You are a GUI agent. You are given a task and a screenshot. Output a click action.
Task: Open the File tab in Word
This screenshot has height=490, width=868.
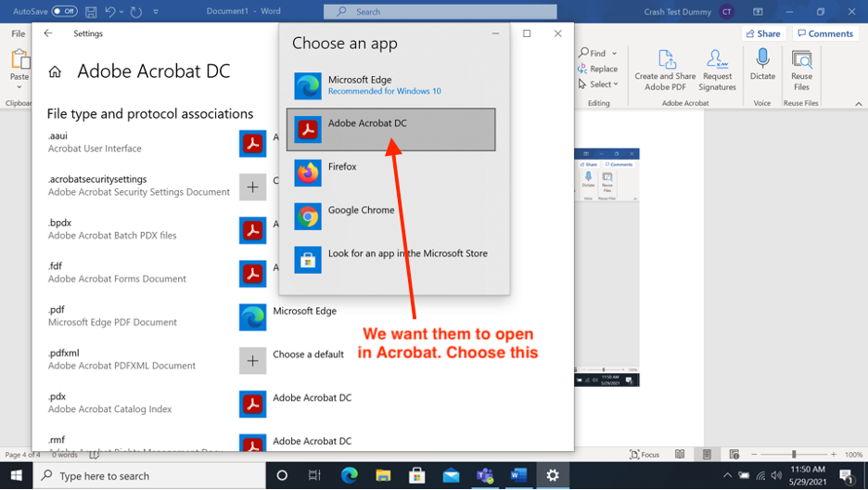tap(19, 33)
